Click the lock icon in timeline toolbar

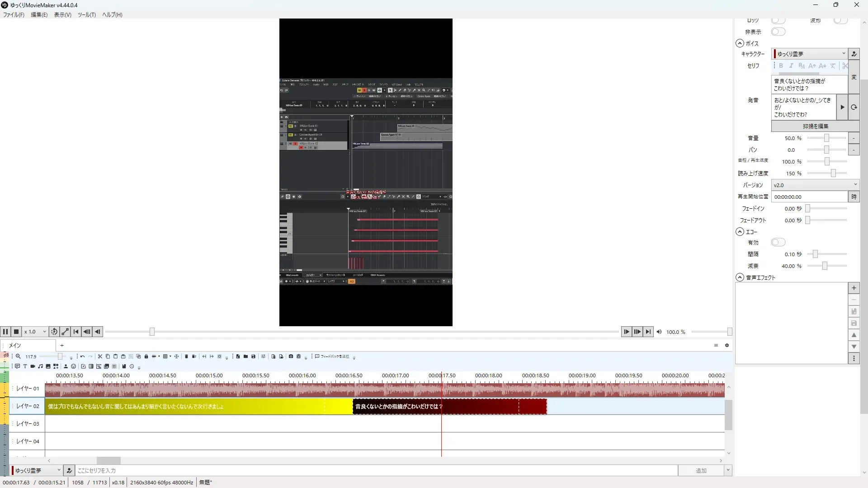[x=146, y=357]
